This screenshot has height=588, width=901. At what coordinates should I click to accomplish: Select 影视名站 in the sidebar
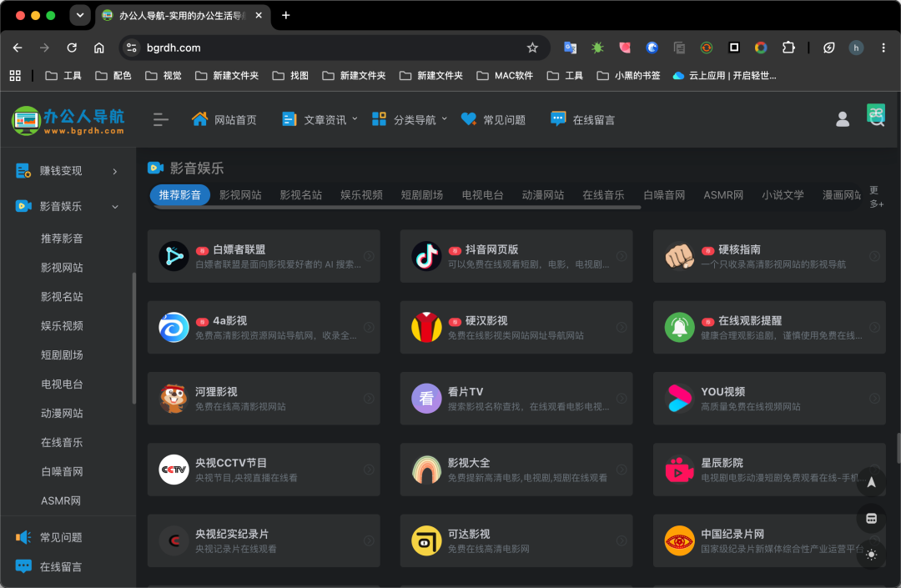62,297
